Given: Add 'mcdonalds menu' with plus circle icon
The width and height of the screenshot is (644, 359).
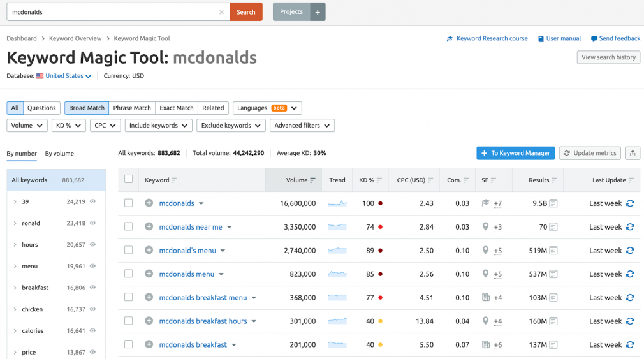Looking at the screenshot, I should tap(149, 274).
